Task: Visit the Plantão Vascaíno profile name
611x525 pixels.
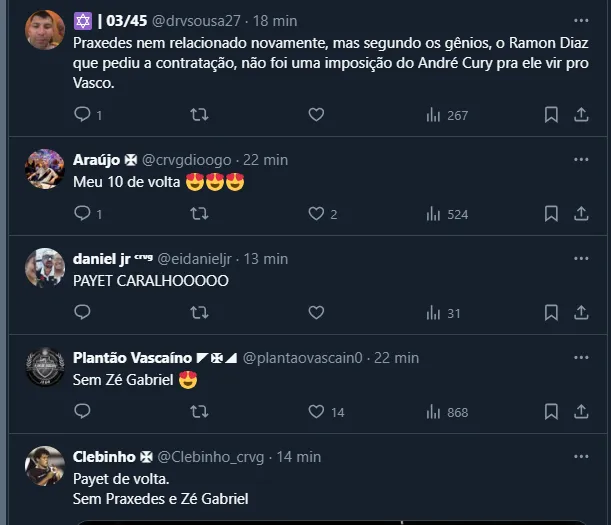Action: tap(132, 358)
